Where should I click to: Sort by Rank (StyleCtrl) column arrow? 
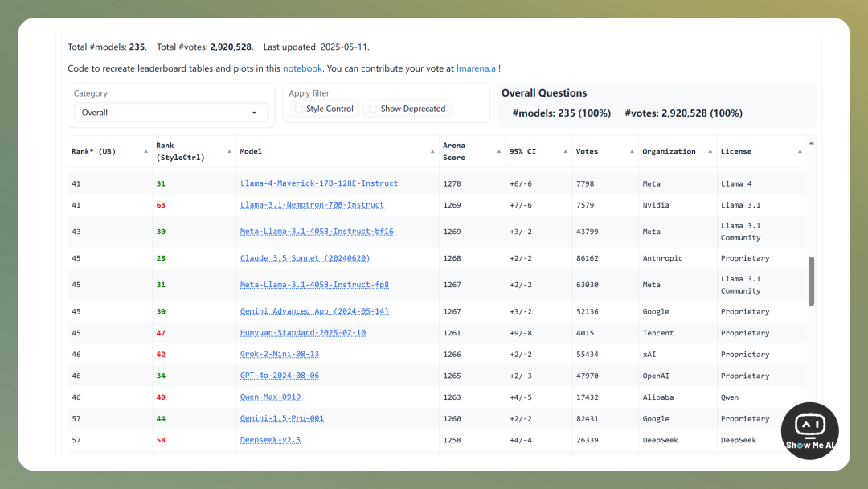pos(229,151)
